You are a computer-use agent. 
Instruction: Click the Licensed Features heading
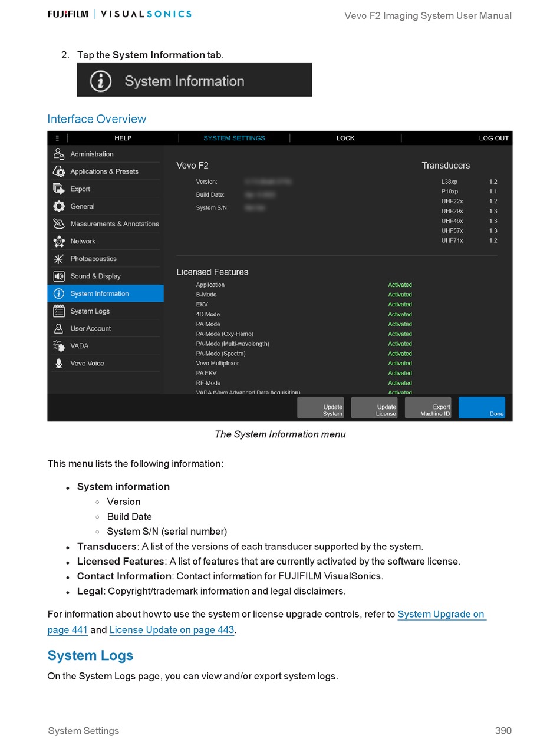212,272
